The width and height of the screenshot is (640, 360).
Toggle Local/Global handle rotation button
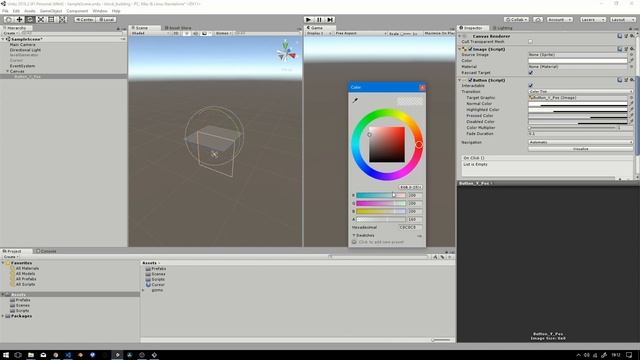pyautogui.click(x=106, y=19)
